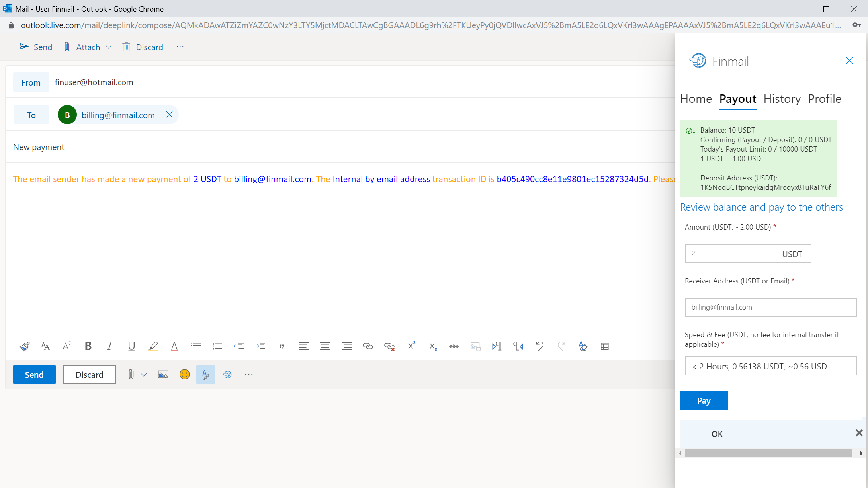This screenshot has height=488, width=868.
Task: Toggle numbered list
Action: pos(217,346)
